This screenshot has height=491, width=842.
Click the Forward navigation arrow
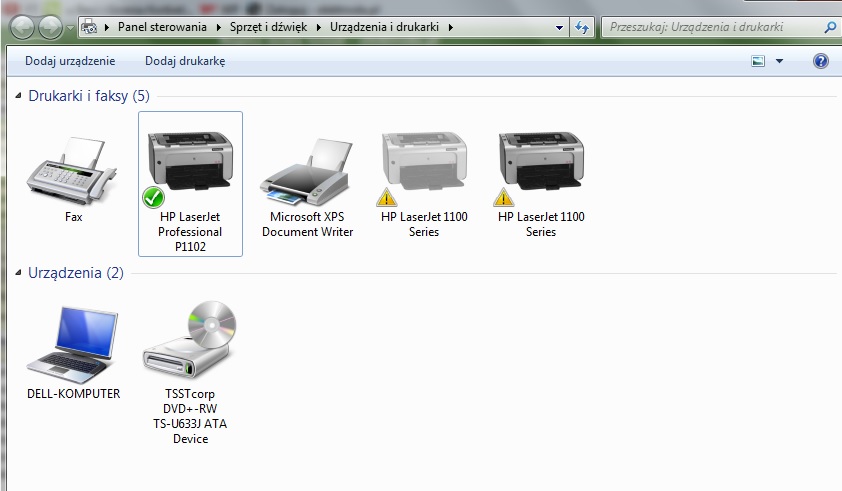point(51,27)
